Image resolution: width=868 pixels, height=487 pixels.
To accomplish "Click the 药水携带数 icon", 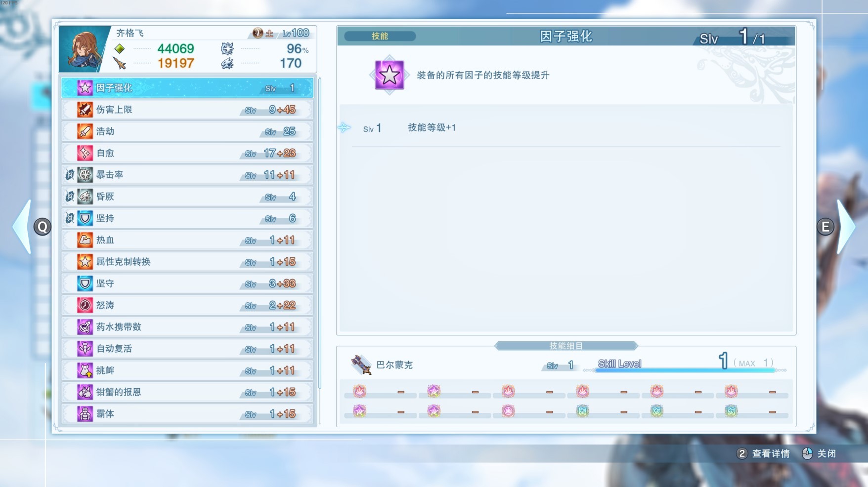I will coord(85,327).
